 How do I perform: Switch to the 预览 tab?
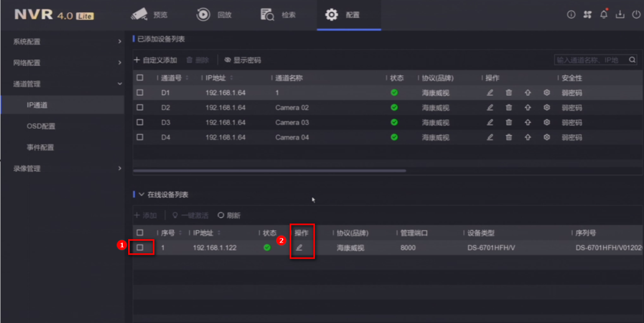pyautogui.click(x=149, y=15)
